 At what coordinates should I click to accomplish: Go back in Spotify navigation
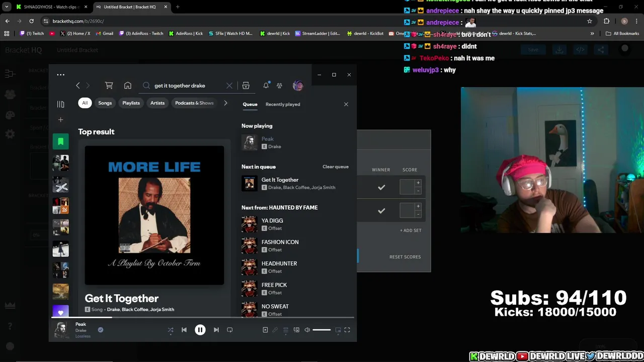[x=78, y=85]
